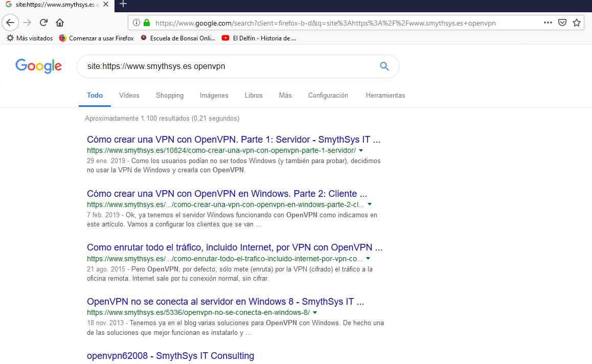Expand dropdown arrow beside first result URL
This screenshot has width=592, height=364.
coord(361,151)
